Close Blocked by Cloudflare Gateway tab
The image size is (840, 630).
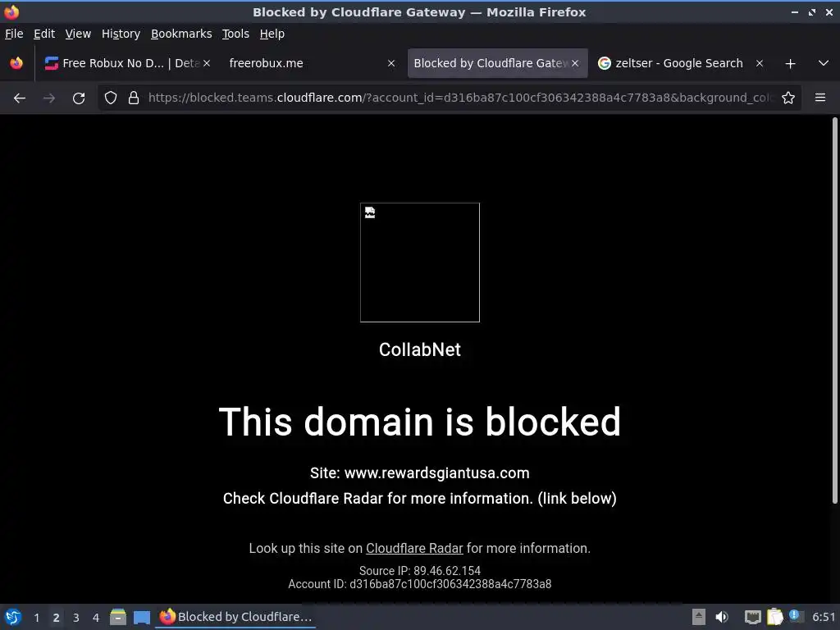[575, 63]
